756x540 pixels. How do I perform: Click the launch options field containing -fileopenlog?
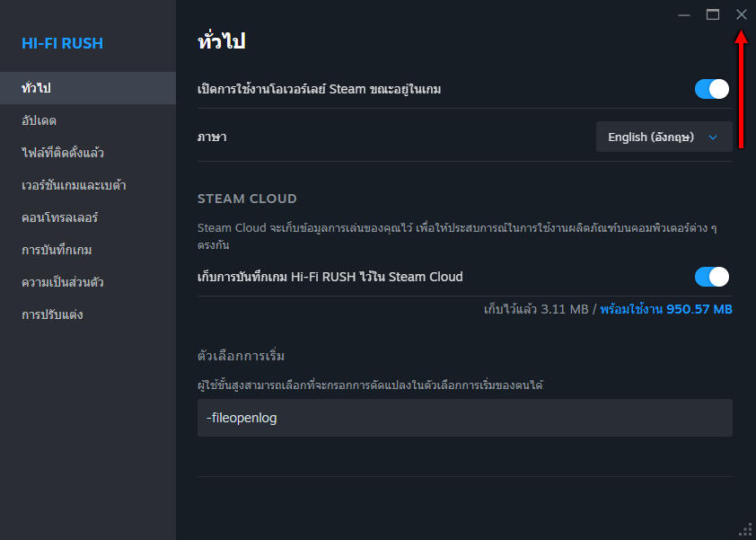coord(464,418)
